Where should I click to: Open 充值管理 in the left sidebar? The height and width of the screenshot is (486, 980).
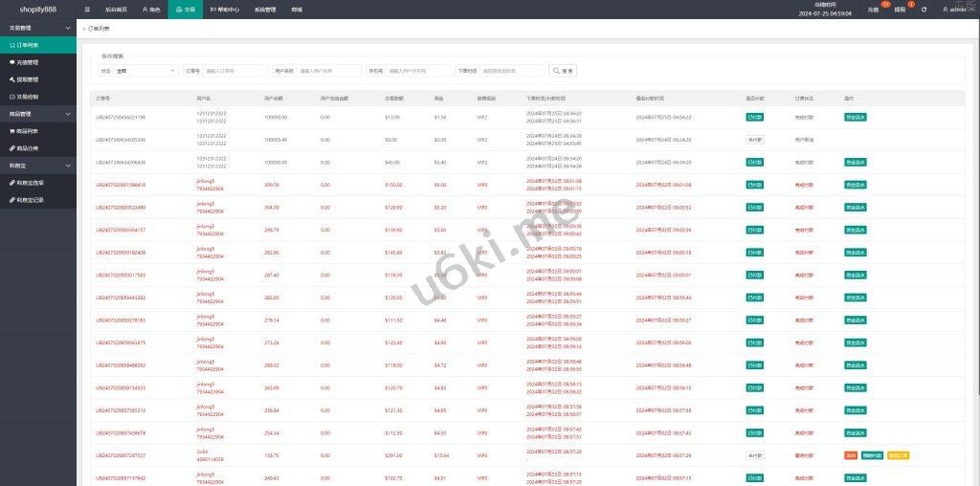coord(28,62)
